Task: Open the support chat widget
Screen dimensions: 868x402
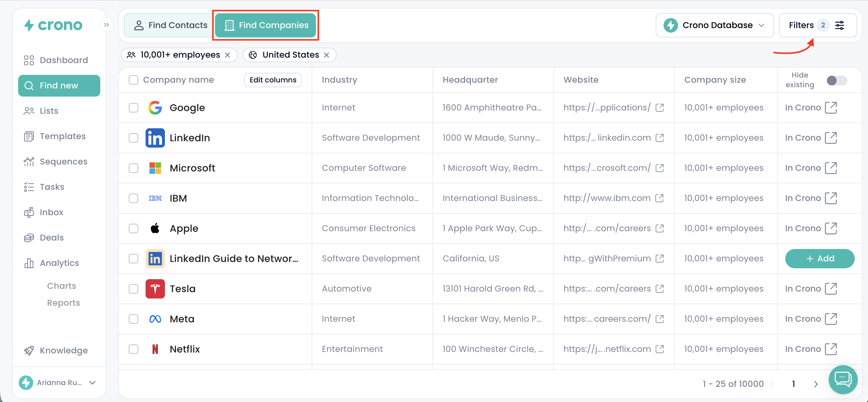Action: coord(843,379)
